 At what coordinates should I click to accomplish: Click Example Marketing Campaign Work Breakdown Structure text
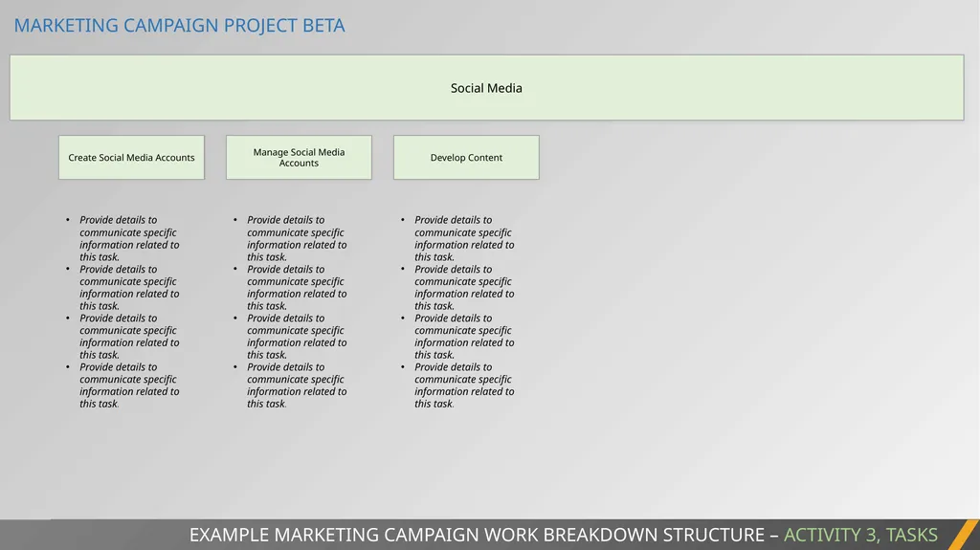(477, 535)
